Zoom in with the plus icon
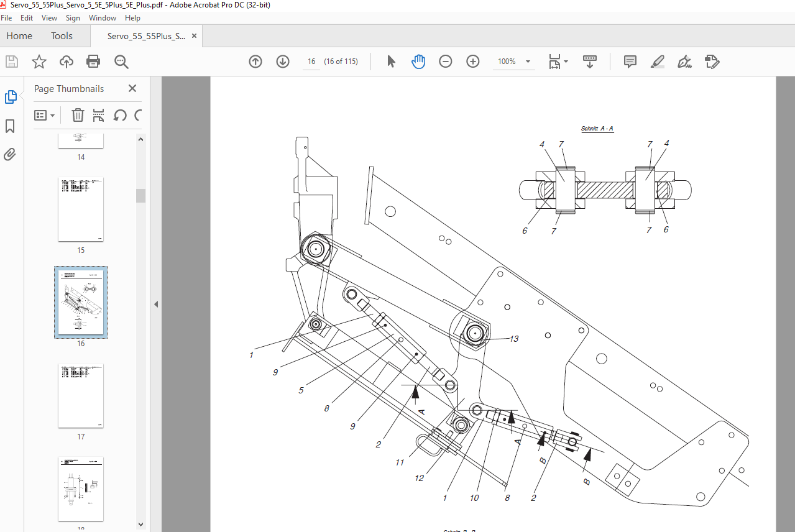Image resolution: width=795 pixels, height=532 pixels. click(473, 62)
